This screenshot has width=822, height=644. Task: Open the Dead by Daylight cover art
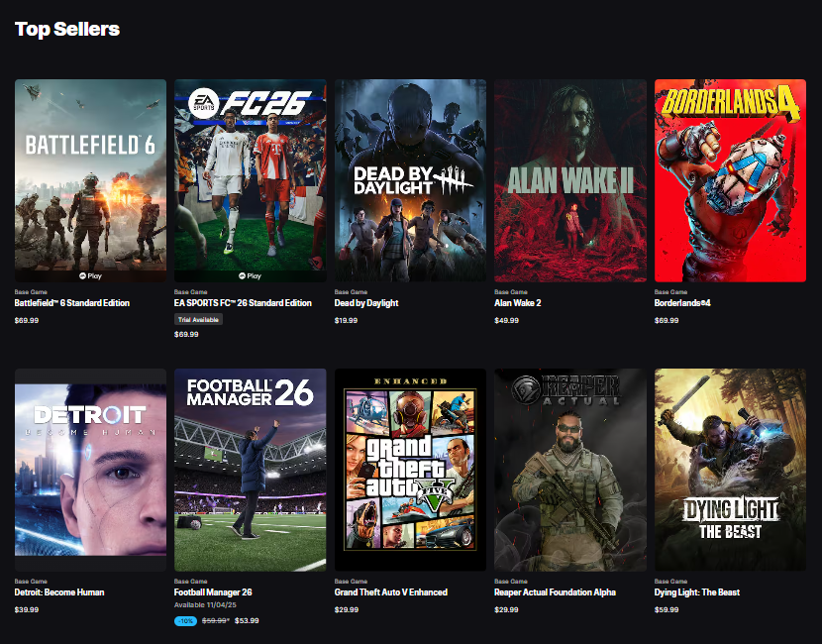pos(410,180)
